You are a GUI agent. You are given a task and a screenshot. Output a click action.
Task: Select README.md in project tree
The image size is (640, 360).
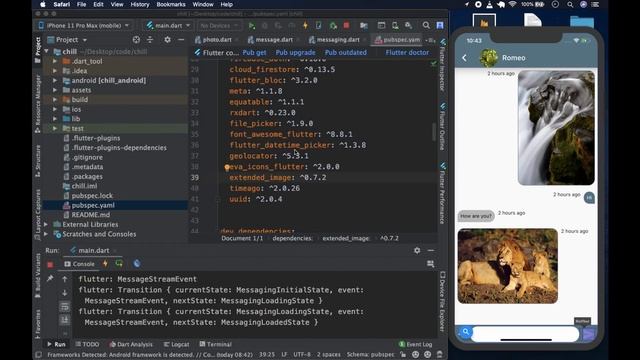pos(91,215)
